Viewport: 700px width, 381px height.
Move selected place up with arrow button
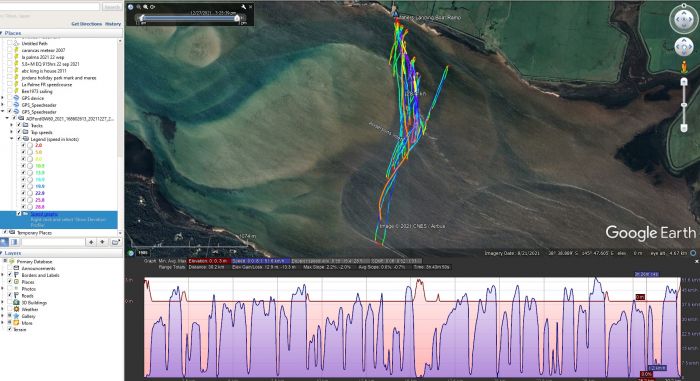point(91,242)
